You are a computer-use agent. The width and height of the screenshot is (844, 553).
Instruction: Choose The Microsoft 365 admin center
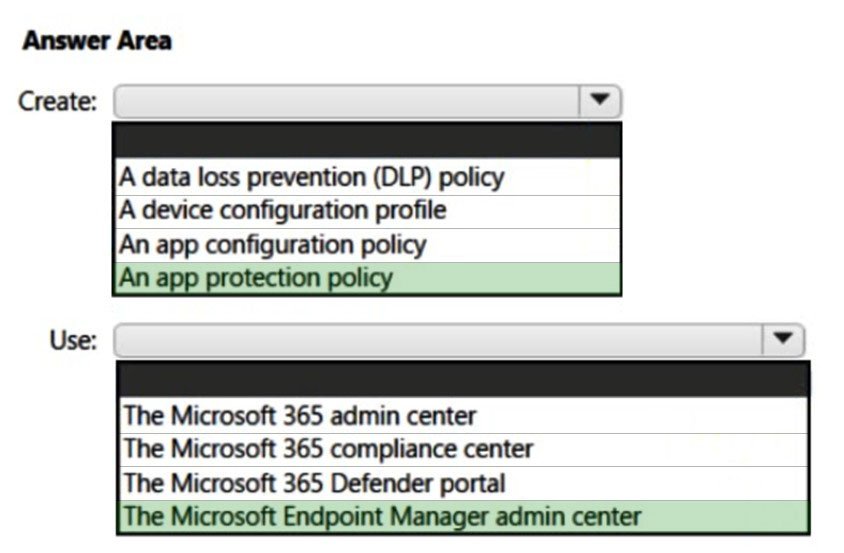(463, 416)
